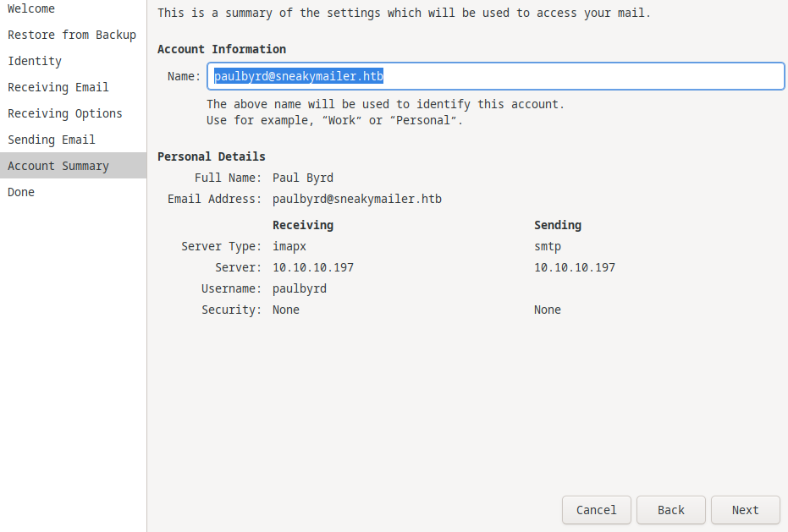Click the sending server IP address
The height and width of the screenshot is (532, 788).
[574, 267]
